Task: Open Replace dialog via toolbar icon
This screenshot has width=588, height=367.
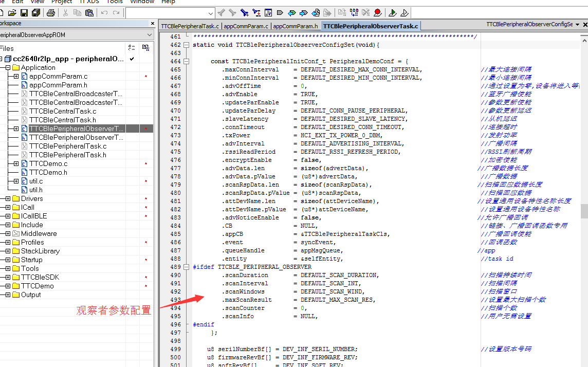Action: pyautogui.click(x=256, y=13)
